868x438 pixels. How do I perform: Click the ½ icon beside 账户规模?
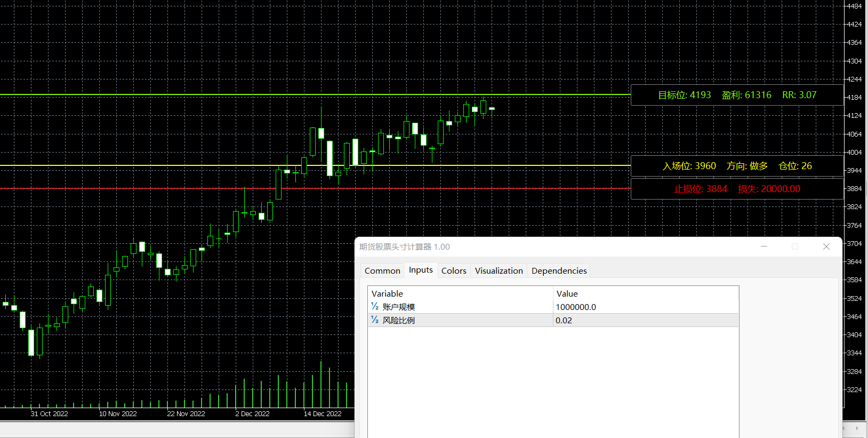375,307
